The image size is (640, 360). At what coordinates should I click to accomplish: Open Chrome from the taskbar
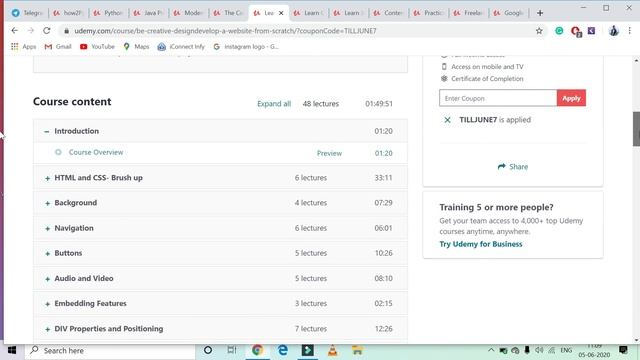point(257,350)
